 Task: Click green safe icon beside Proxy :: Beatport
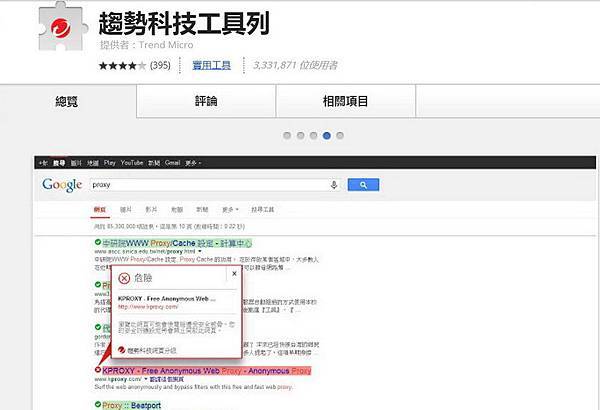tap(98, 404)
